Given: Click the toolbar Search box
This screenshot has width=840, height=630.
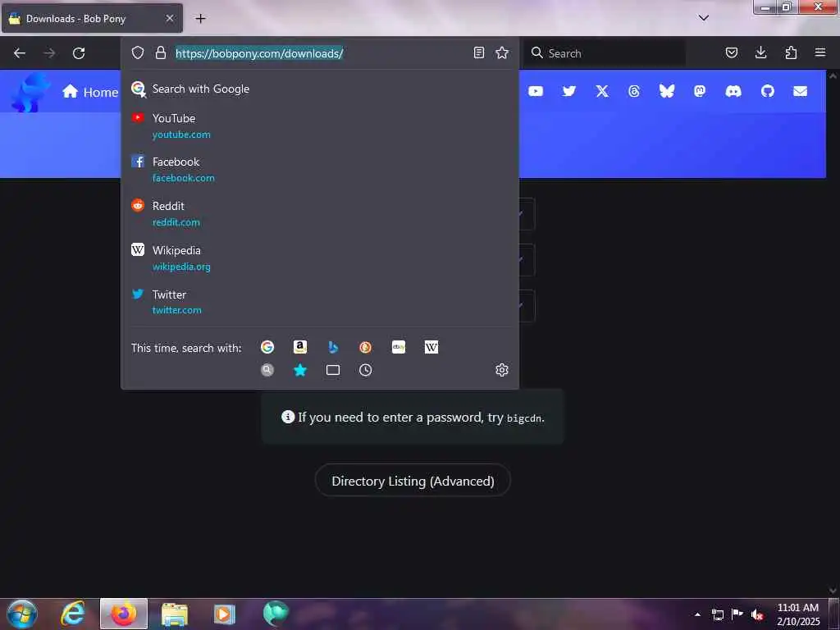Looking at the screenshot, I should [605, 53].
